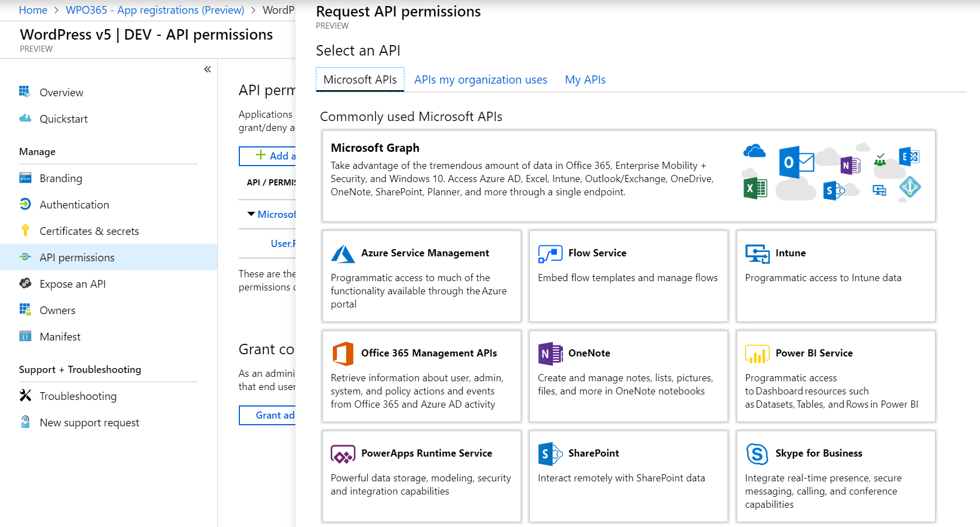Click the Flow Service icon
Screen dimensions: 980x527
pos(550,254)
